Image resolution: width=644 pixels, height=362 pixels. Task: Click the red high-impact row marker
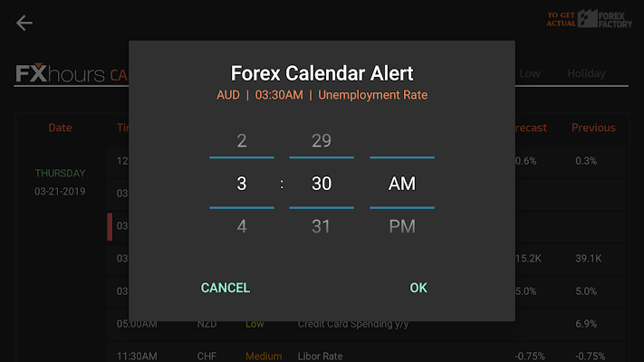[x=110, y=226]
